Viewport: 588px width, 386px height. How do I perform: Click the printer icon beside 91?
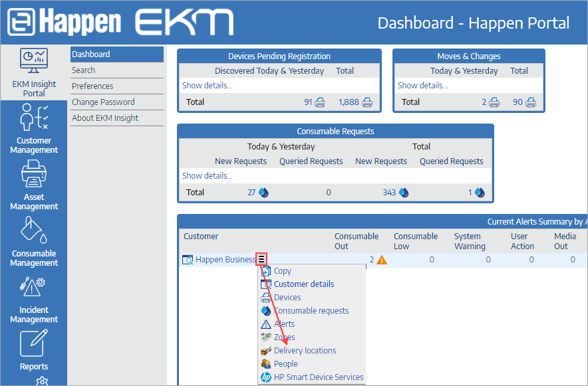(320, 102)
